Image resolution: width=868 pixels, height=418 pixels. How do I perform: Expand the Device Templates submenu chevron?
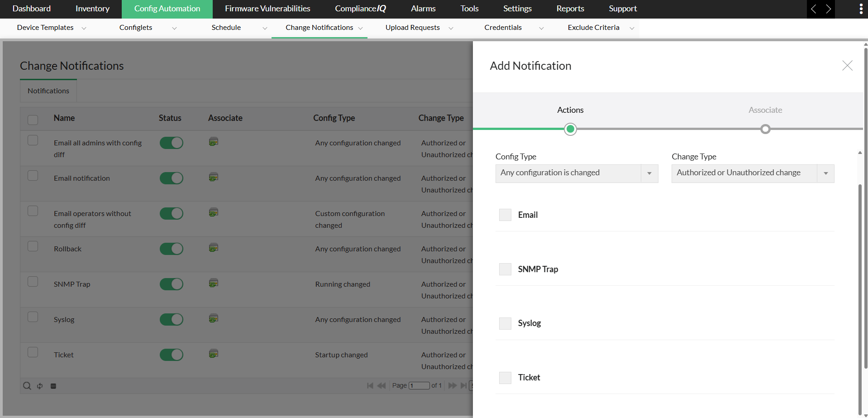pyautogui.click(x=84, y=28)
